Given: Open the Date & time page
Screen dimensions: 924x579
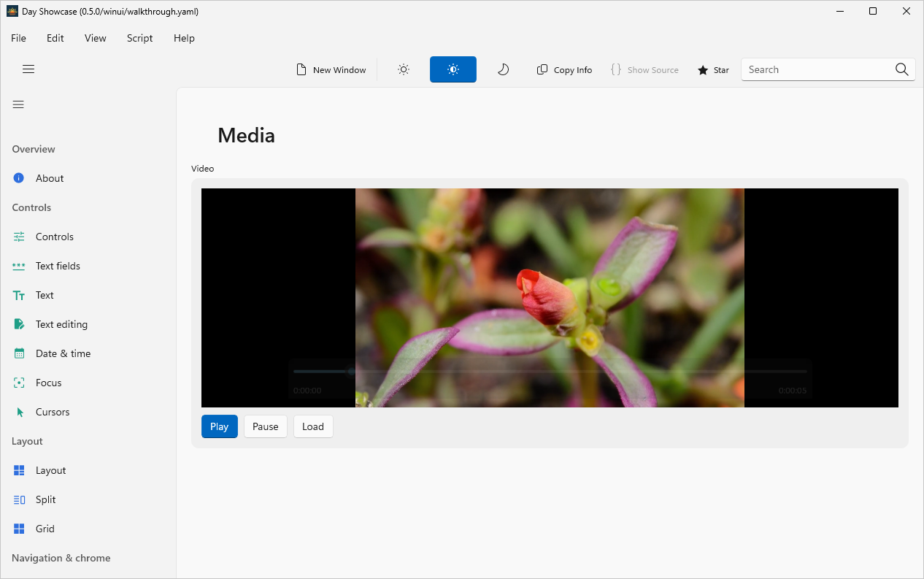Looking at the screenshot, I should coord(88,353).
